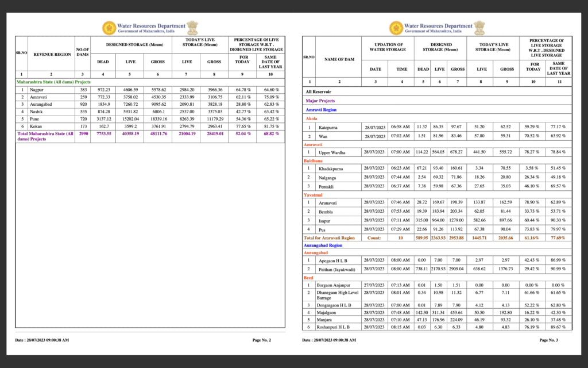Click the Nagpur revenue region row name
The width and height of the screenshot is (588, 368).
pos(37,90)
